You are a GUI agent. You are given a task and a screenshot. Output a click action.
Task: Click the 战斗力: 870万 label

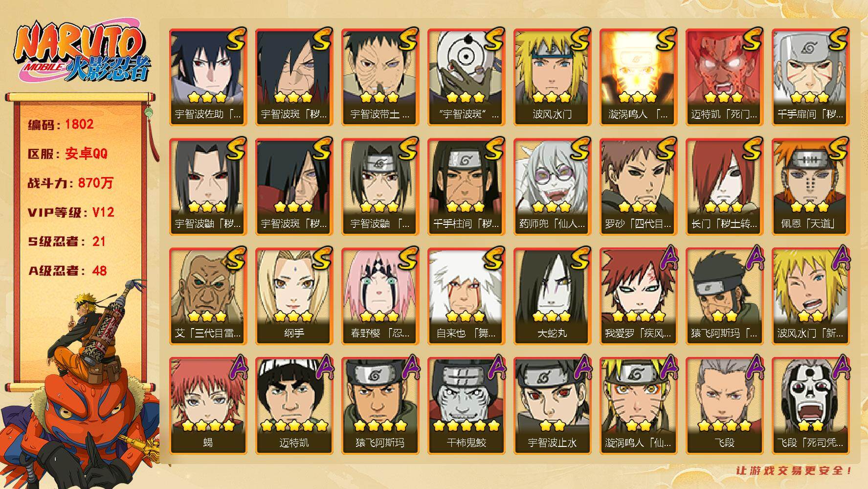click(x=70, y=183)
